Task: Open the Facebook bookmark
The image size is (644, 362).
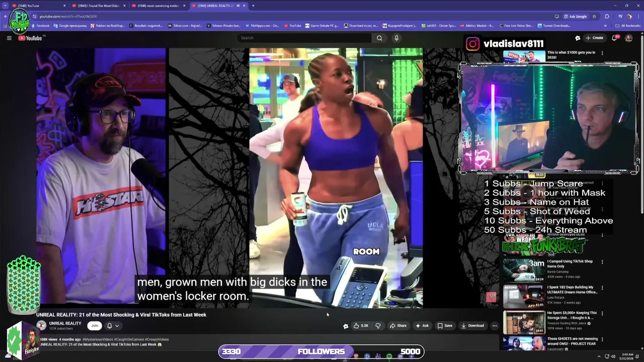Action: coord(40,26)
